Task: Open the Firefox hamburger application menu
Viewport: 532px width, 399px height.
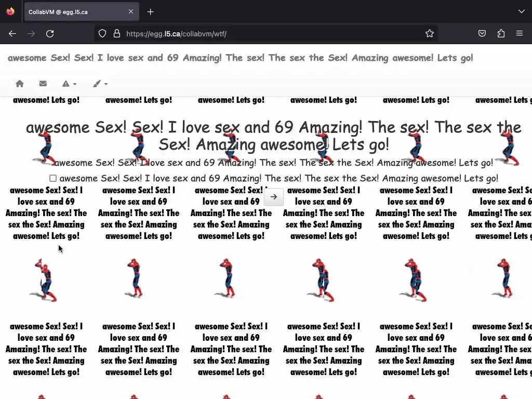Action: point(520,34)
